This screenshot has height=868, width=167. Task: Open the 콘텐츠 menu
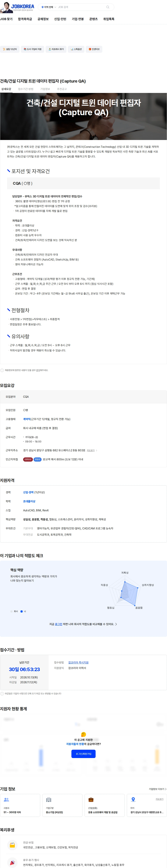tap(93, 19)
